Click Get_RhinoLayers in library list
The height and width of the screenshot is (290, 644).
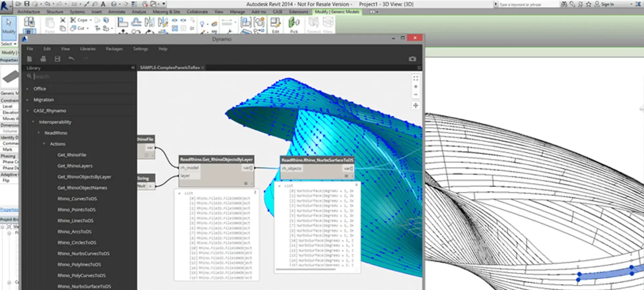pyautogui.click(x=75, y=166)
